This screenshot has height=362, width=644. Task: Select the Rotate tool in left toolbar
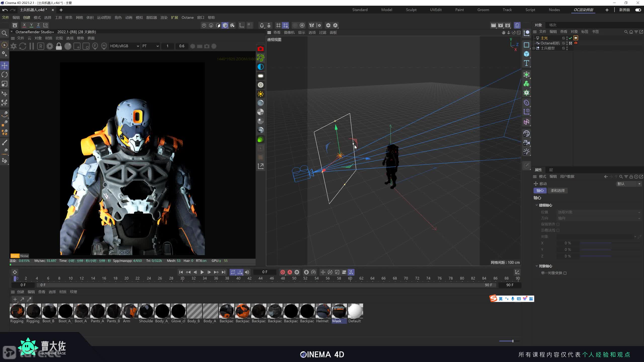click(5, 75)
